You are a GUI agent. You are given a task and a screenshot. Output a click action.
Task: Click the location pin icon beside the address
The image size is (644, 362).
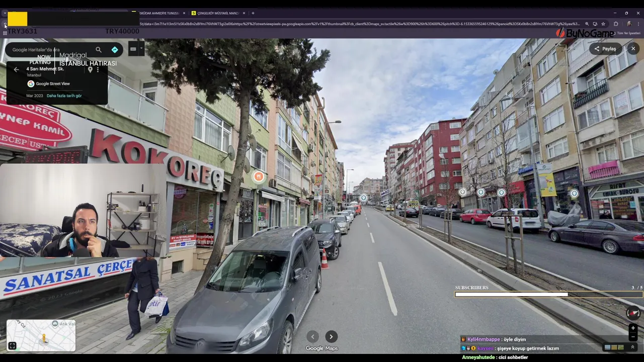90,69
